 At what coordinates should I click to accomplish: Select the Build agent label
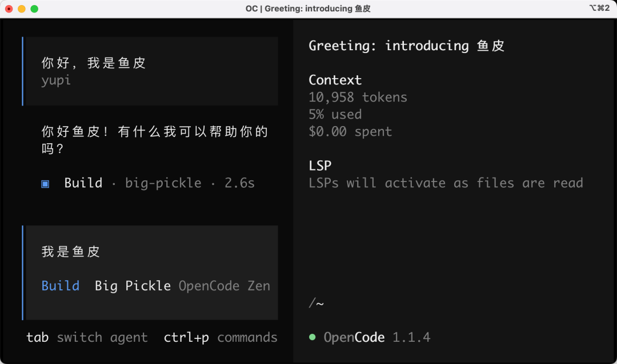(x=61, y=286)
